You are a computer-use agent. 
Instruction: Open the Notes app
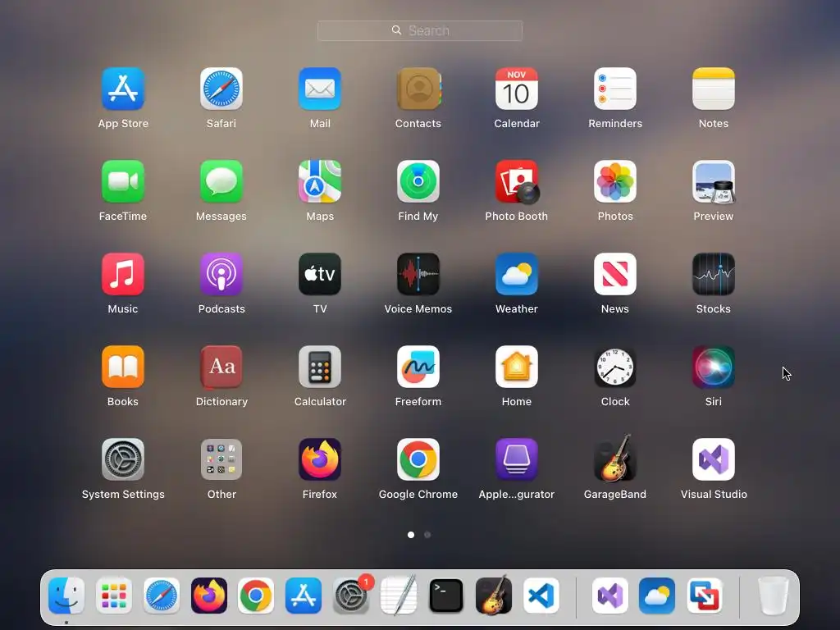point(714,89)
